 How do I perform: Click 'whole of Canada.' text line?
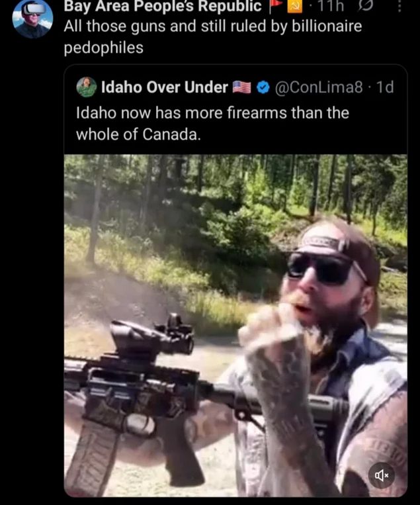click(x=138, y=134)
